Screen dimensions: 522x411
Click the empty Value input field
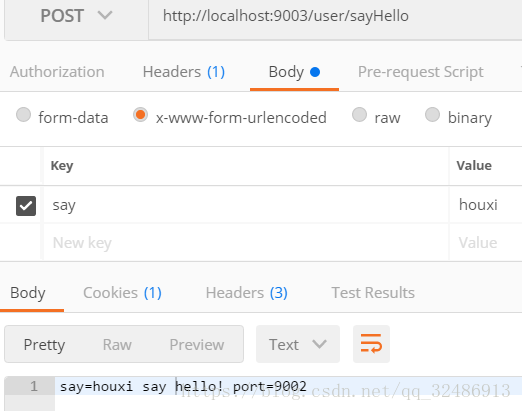coord(486,243)
